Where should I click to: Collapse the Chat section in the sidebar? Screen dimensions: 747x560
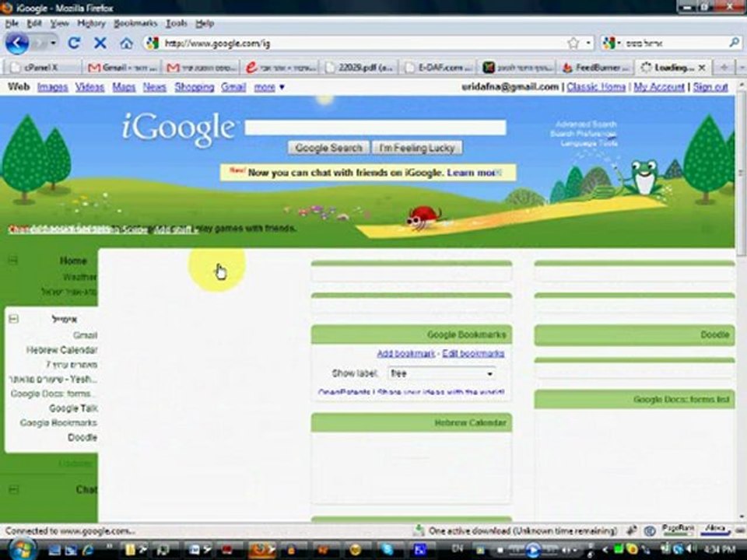click(13, 489)
